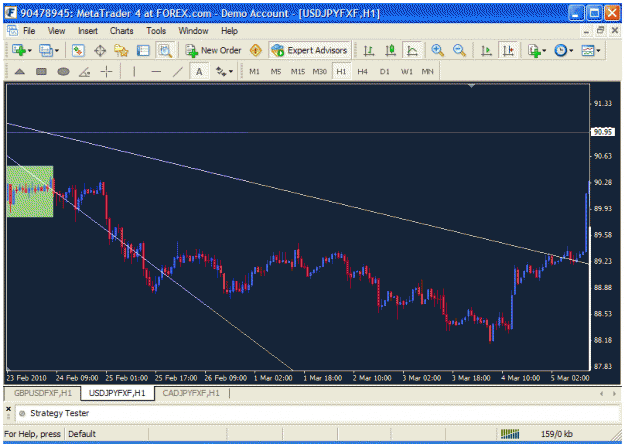Viewport: 625px width, 444px height.
Task: Open the File menu
Action: click(29, 31)
